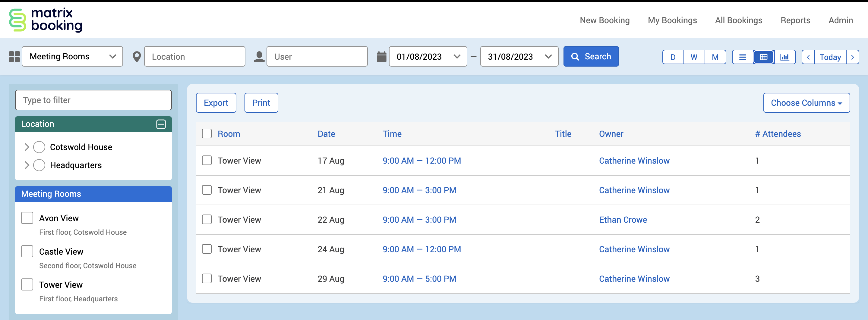Open the bar chart view
Image resolution: width=868 pixels, height=320 pixels.
click(x=784, y=57)
